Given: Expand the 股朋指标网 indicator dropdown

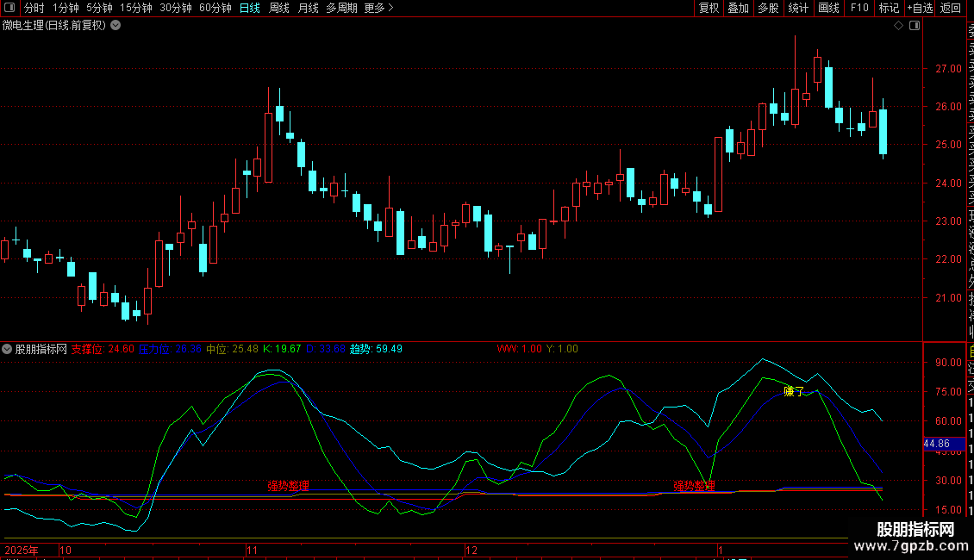Looking at the screenshot, I should pos(8,349).
